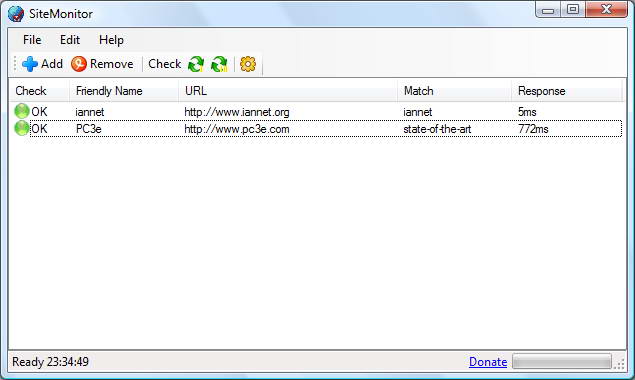
Task: Click the 5ms response value
Action: pos(527,112)
